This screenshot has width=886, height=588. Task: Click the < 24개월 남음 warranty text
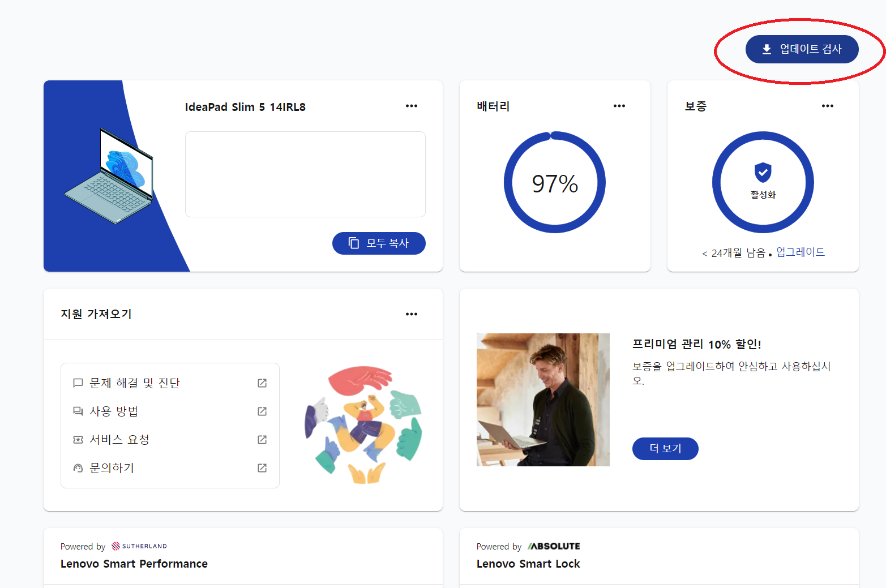[734, 253]
